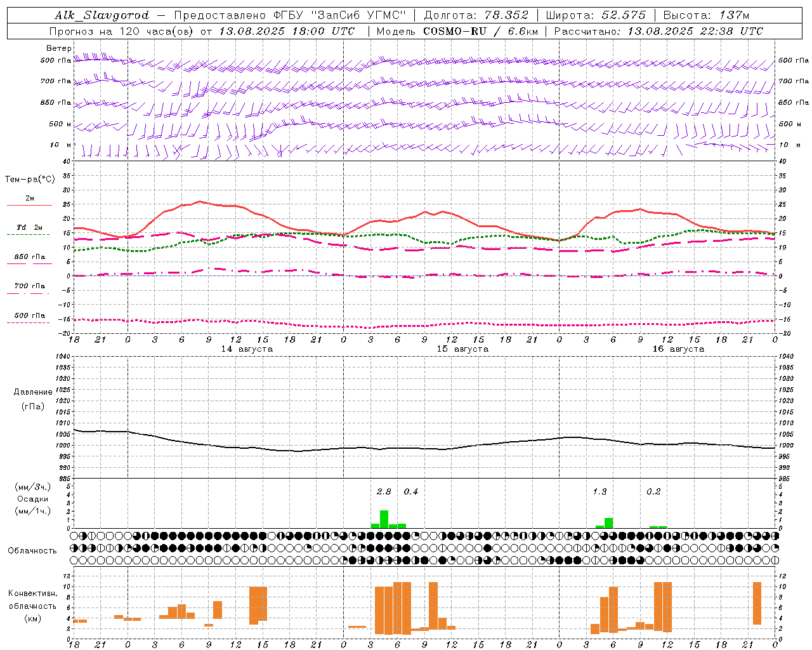The height and width of the screenshot is (650, 812).
Task: Click the Тем-ра(°C) axis label
Action: point(30,179)
